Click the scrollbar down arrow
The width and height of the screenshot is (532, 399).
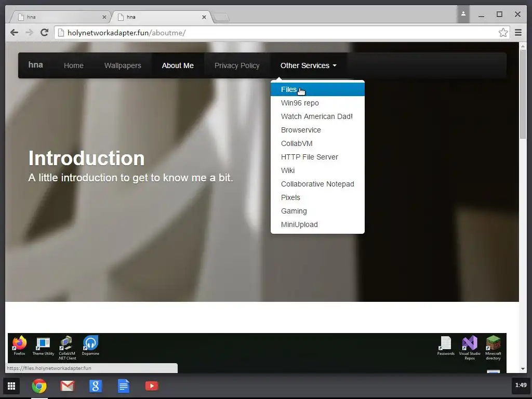[x=523, y=369]
